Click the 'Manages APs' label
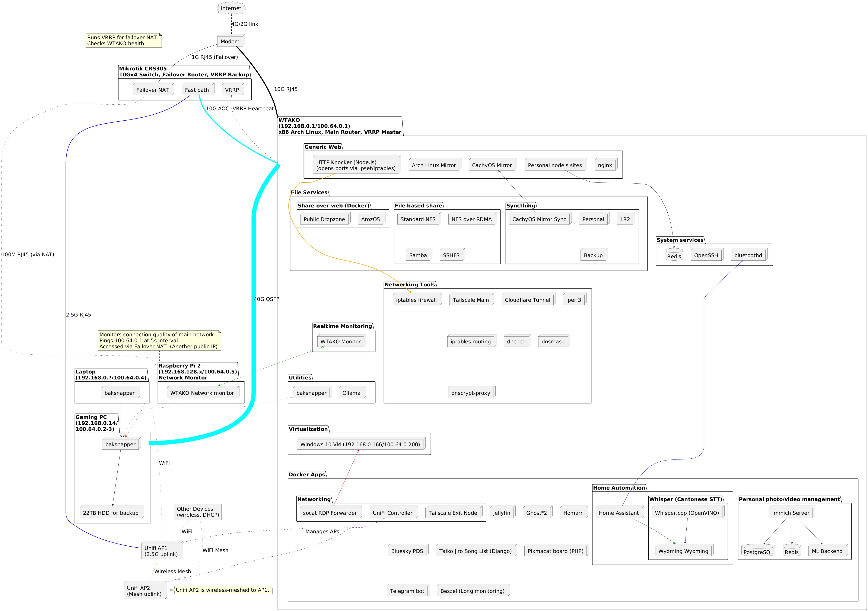Screen dimensions: 868x611 pyautogui.click(x=322, y=532)
